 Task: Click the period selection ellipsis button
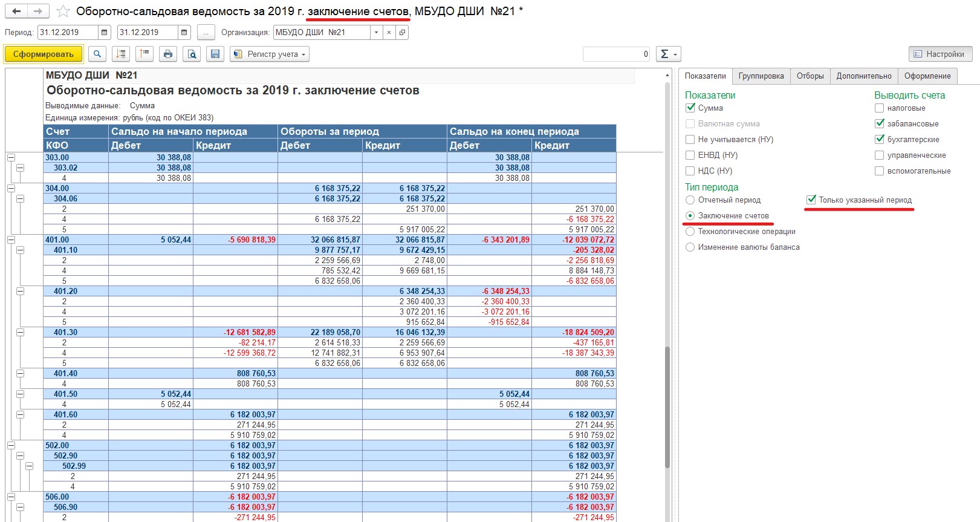pos(206,33)
